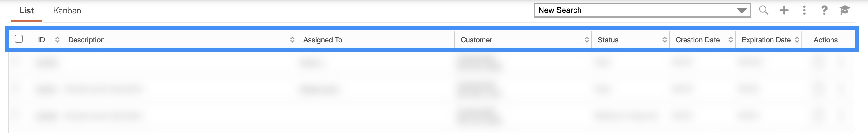Click the Description column header label
The image size is (868, 133).
tap(87, 40)
